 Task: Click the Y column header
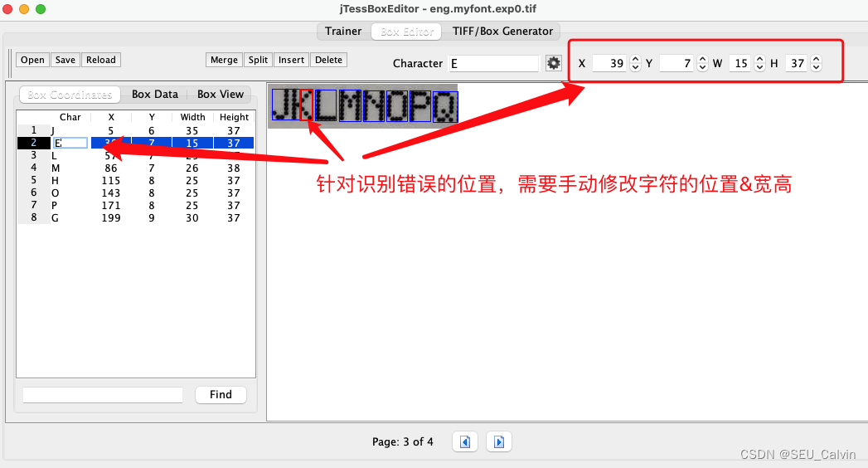click(152, 118)
